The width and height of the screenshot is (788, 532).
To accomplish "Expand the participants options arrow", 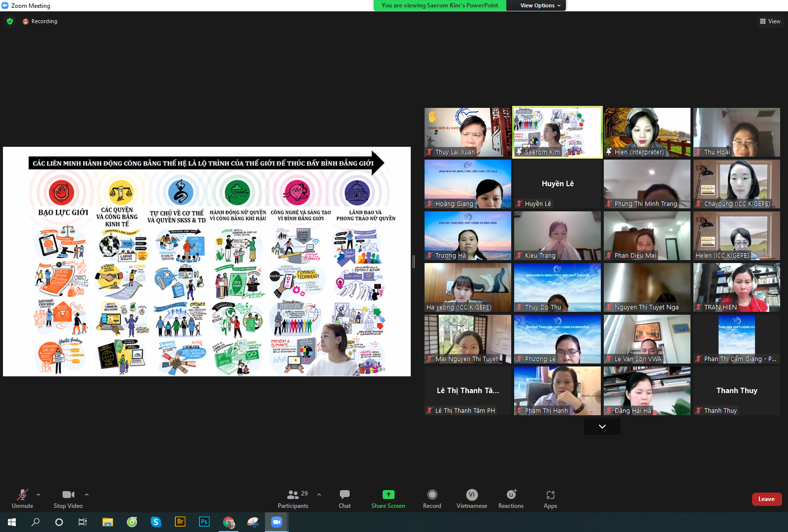I will click(x=319, y=495).
